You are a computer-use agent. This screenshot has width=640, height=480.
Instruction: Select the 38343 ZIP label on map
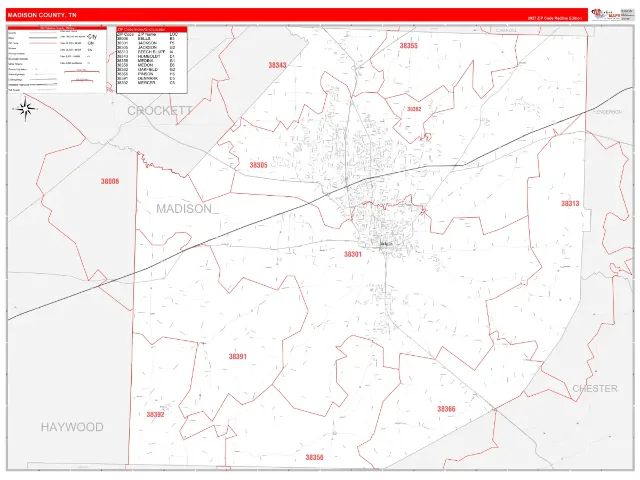pos(277,65)
